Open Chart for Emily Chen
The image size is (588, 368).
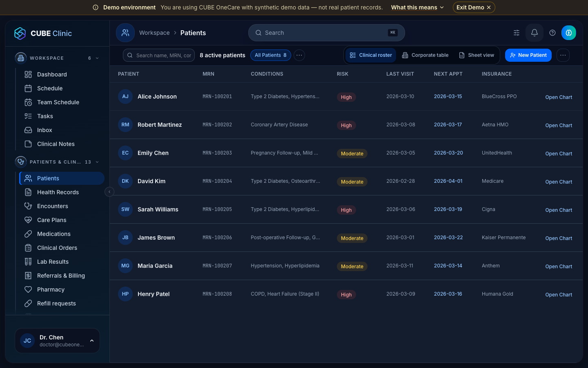tap(559, 154)
